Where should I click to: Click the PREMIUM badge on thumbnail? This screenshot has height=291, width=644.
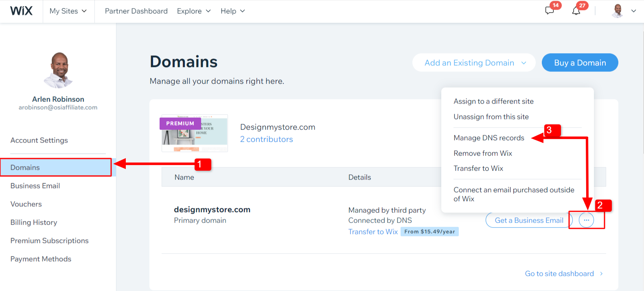(180, 123)
